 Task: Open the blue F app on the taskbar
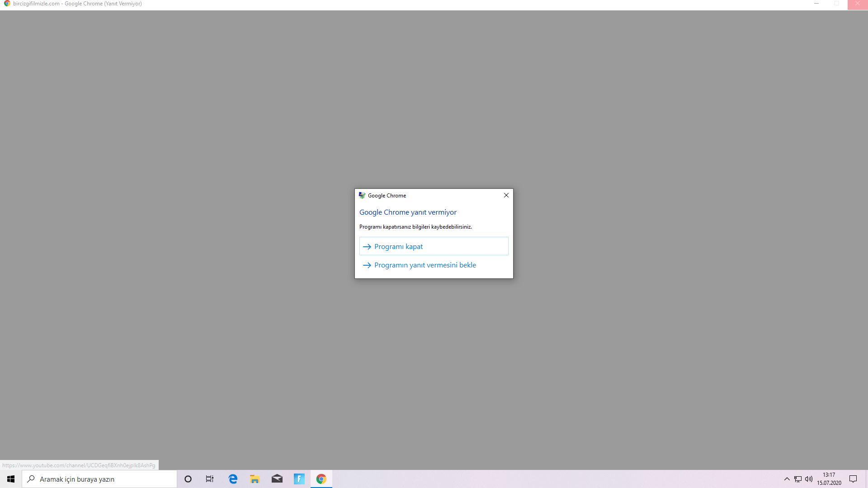coord(299,479)
